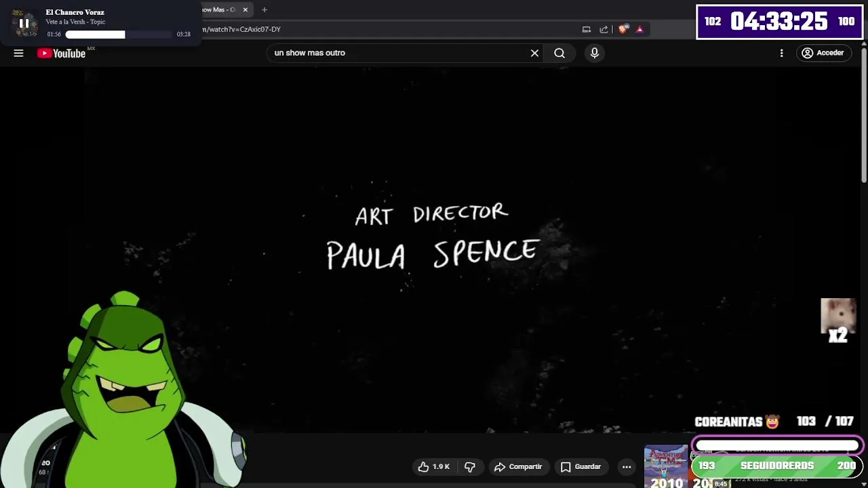The width and height of the screenshot is (868, 488).
Task: Click the 04:33:25 stream timer
Action: point(779,22)
